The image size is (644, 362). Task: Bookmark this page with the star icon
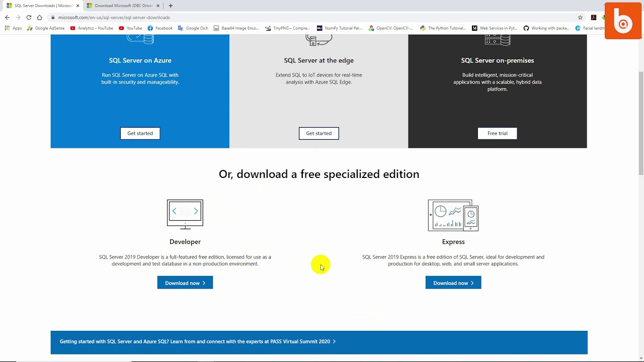click(x=580, y=17)
